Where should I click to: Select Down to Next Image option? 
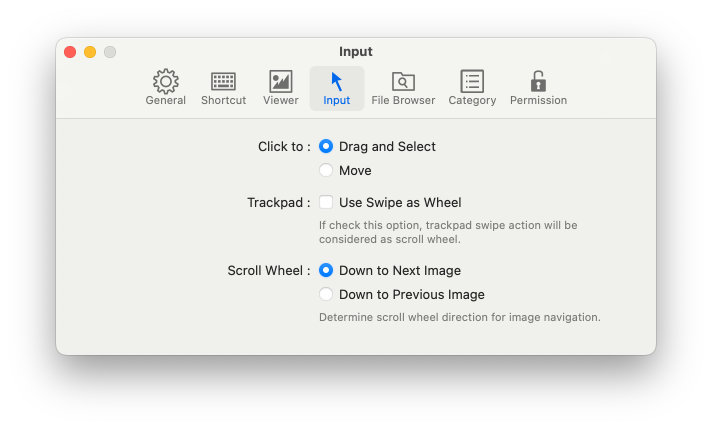(x=326, y=270)
